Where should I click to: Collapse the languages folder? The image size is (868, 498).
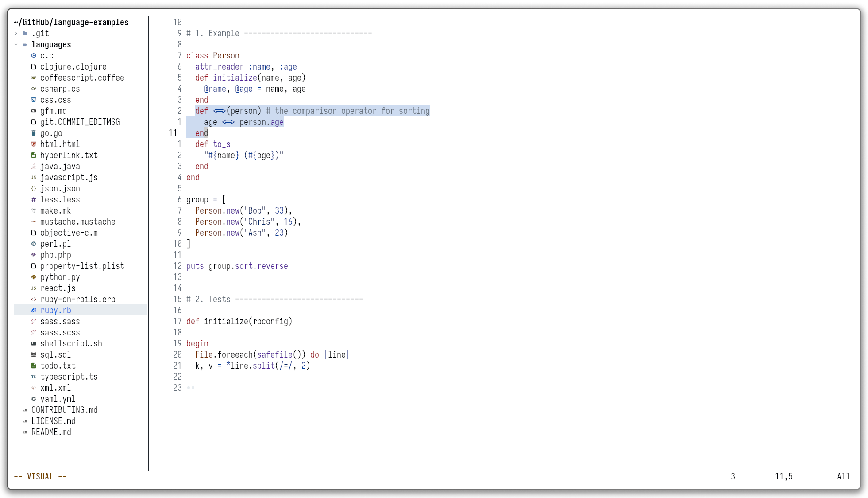[16, 44]
